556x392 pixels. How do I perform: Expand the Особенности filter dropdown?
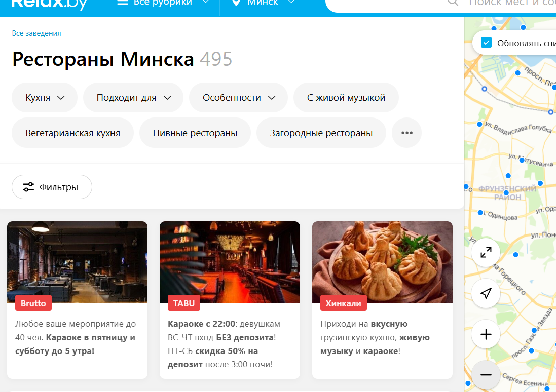click(x=238, y=97)
